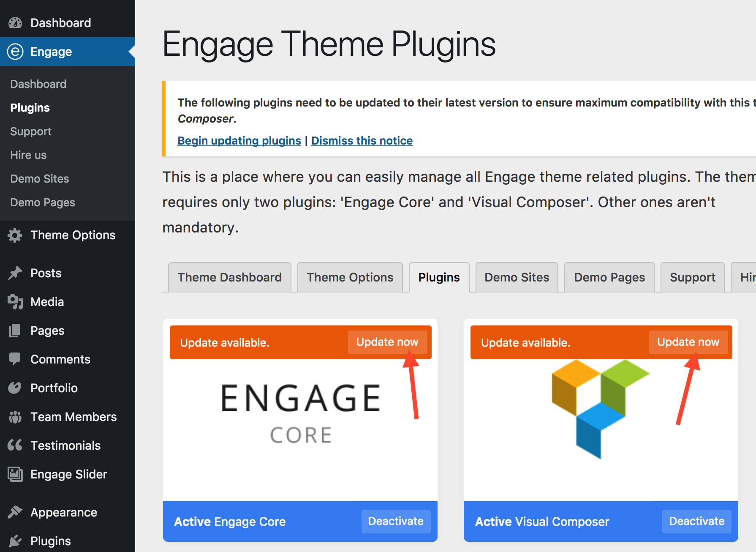Select the Plugins tab
Screen dimensions: 756x552
[x=439, y=277]
